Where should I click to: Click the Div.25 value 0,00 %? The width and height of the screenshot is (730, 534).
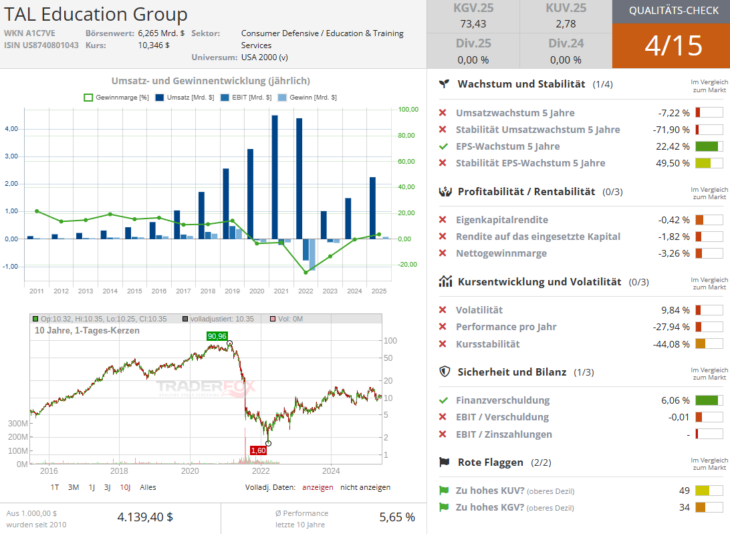(473, 60)
